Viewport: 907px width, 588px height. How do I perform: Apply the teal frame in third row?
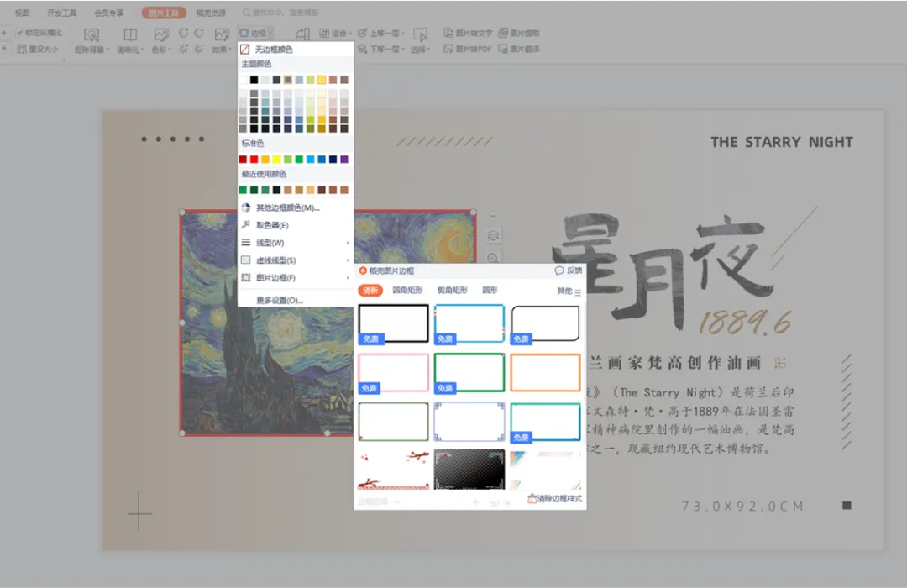(545, 423)
